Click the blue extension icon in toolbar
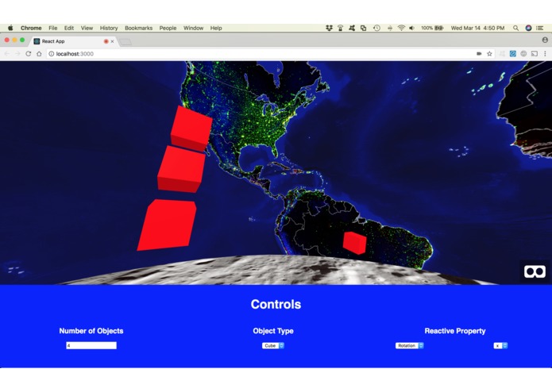This screenshot has height=392, width=552. coord(513,54)
